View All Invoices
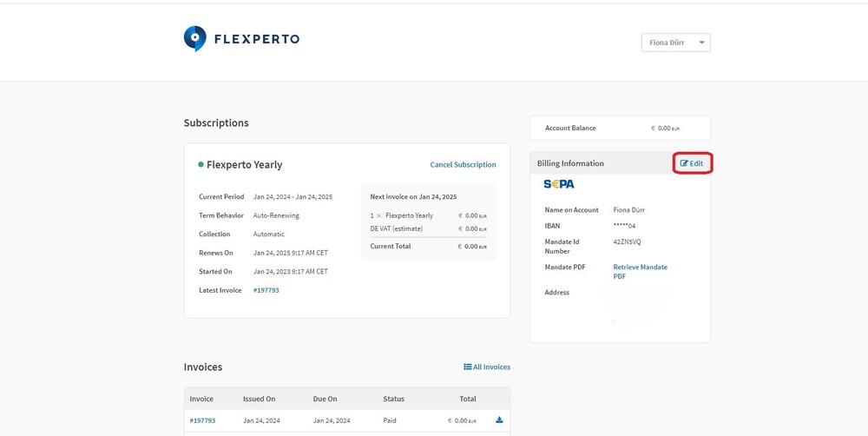Viewport: 868px width, 436px height. tap(487, 367)
